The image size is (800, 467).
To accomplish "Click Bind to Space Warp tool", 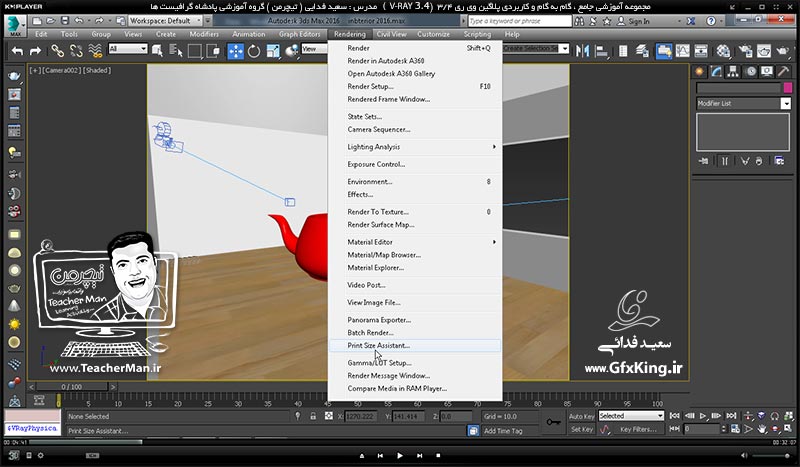I will [95, 51].
